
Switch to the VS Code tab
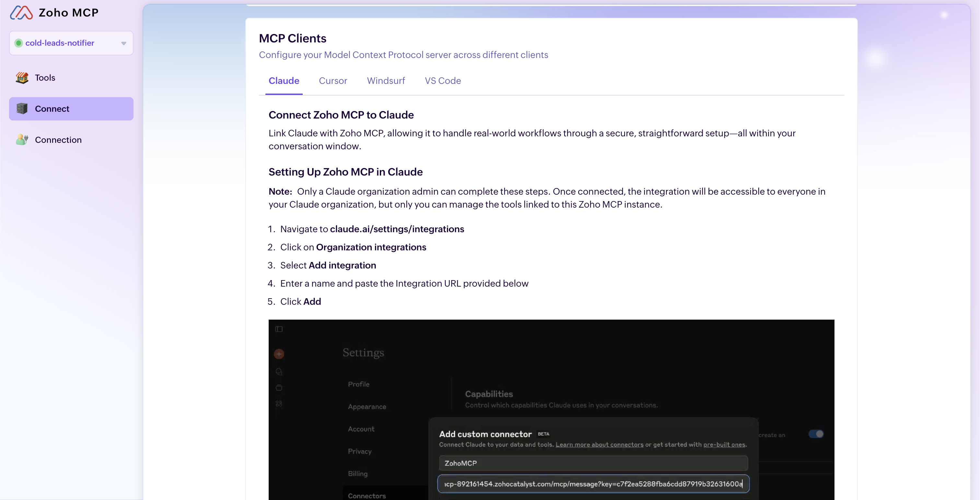442,81
